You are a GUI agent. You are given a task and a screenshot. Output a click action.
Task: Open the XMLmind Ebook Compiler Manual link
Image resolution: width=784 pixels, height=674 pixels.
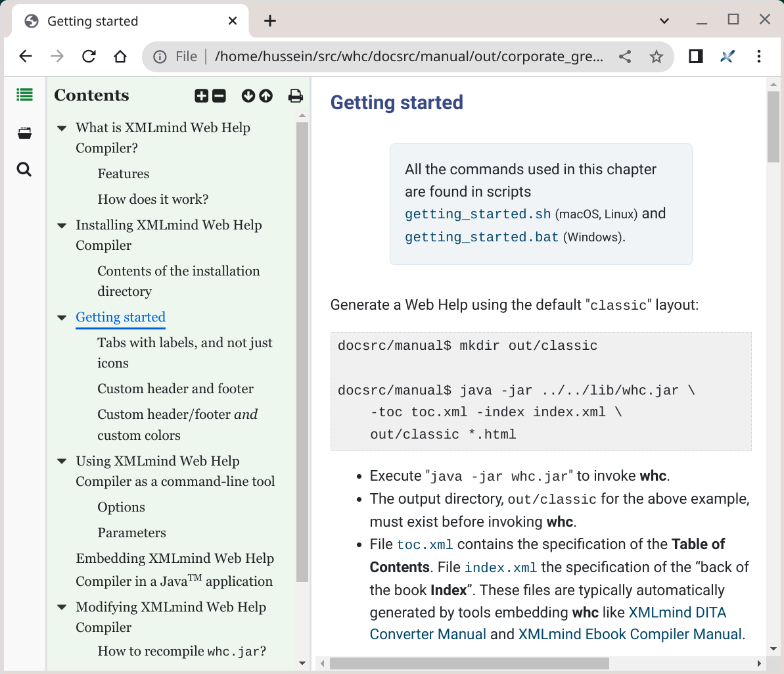(630, 635)
